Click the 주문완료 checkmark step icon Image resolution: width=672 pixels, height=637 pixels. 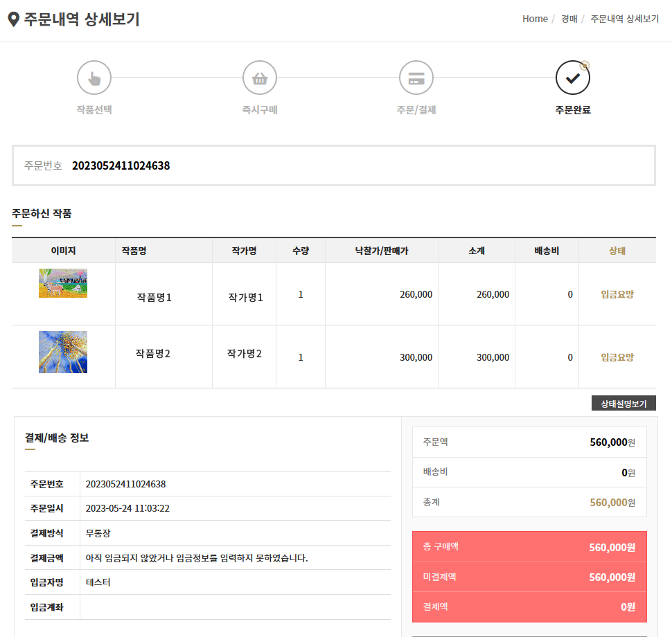click(573, 78)
